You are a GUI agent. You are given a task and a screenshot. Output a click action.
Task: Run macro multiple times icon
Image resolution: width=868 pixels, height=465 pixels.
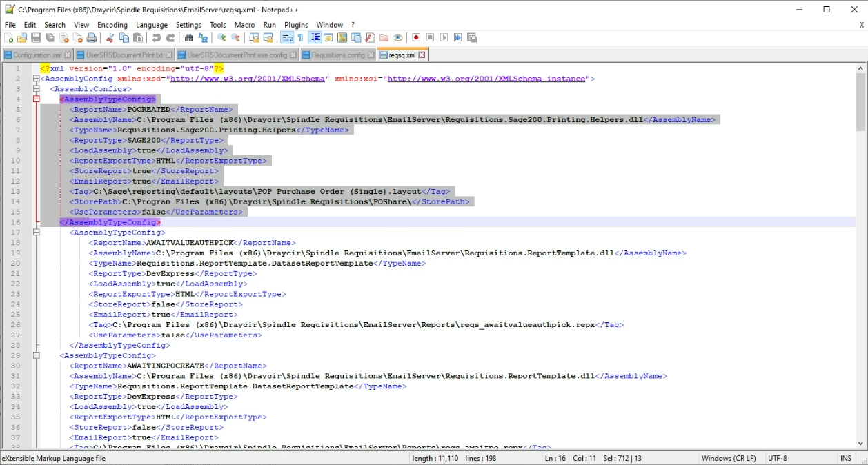[x=457, y=37]
